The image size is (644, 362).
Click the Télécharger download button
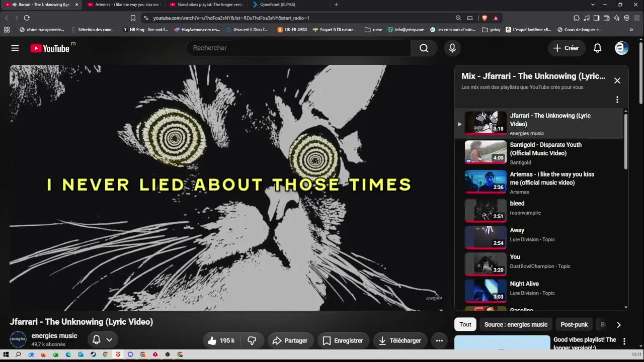tap(400, 340)
